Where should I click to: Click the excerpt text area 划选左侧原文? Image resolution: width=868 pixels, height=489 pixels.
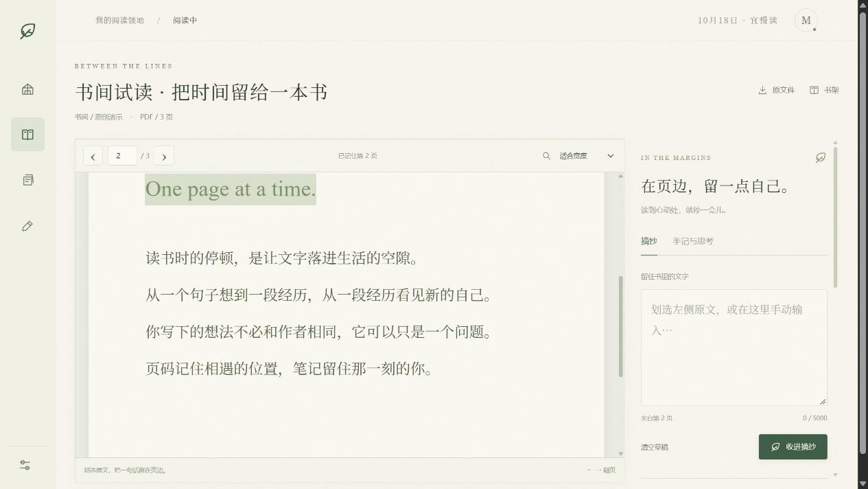coord(734,348)
